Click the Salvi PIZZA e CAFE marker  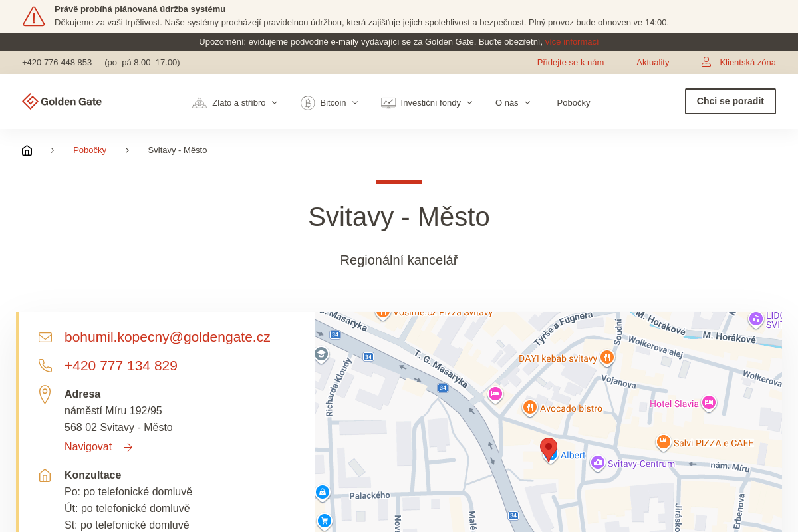tap(663, 442)
